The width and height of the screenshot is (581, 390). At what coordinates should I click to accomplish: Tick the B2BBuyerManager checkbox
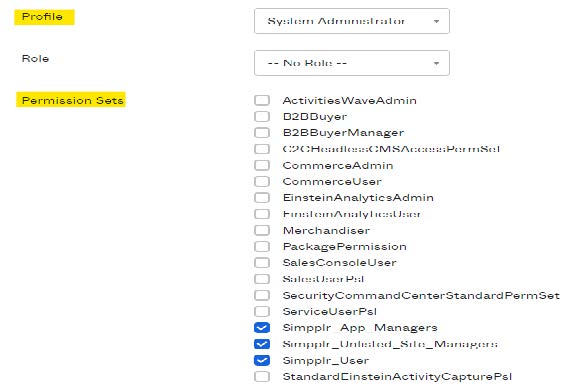[x=262, y=133]
